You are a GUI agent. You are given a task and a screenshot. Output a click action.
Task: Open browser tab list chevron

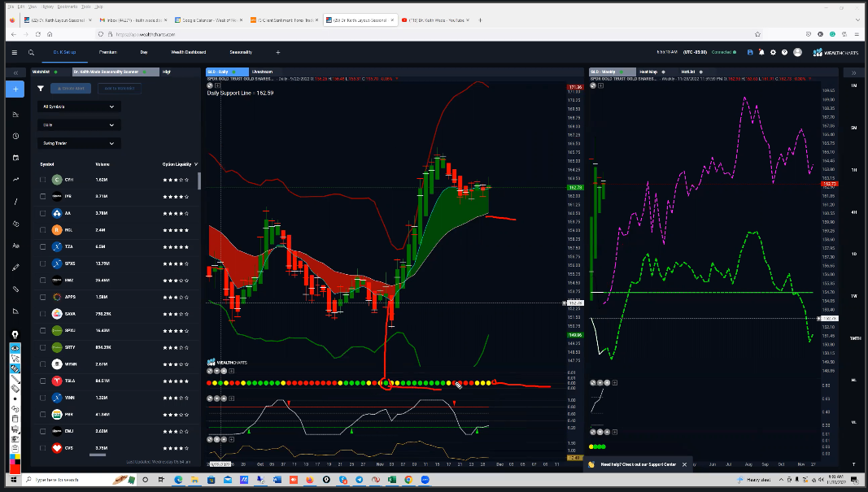[857, 20]
